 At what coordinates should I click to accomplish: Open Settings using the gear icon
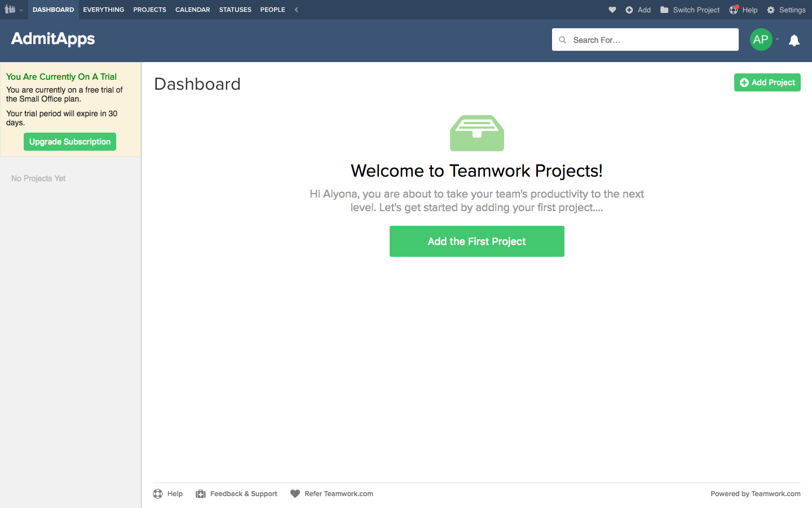coord(770,10)
